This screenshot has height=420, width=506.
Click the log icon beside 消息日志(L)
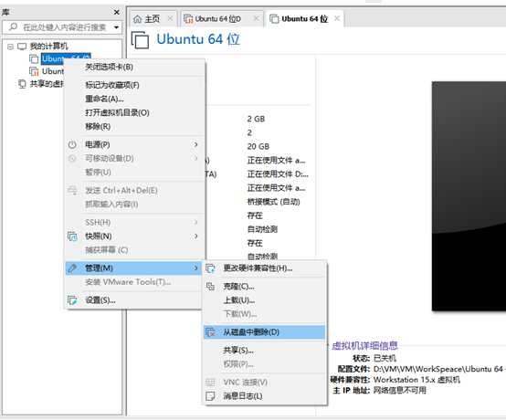pos(210,396)
